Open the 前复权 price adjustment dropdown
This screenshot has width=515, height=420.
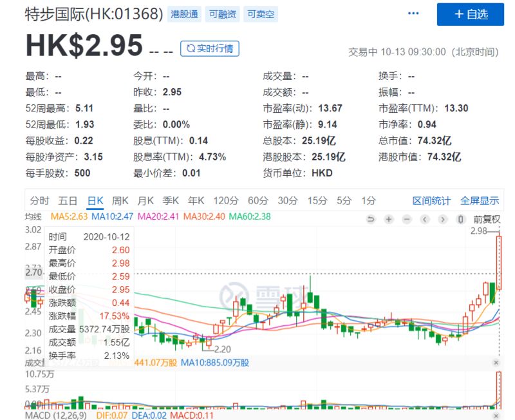point(487,219)
